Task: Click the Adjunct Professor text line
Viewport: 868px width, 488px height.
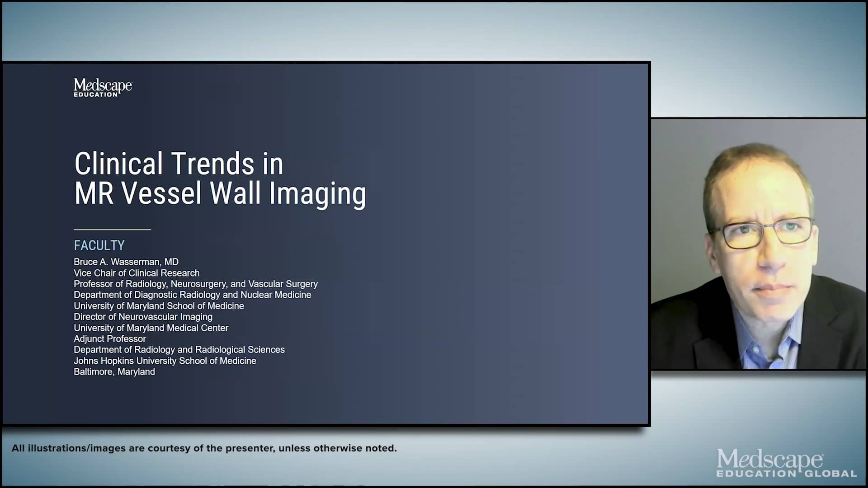Action: (x=109, y=339)
